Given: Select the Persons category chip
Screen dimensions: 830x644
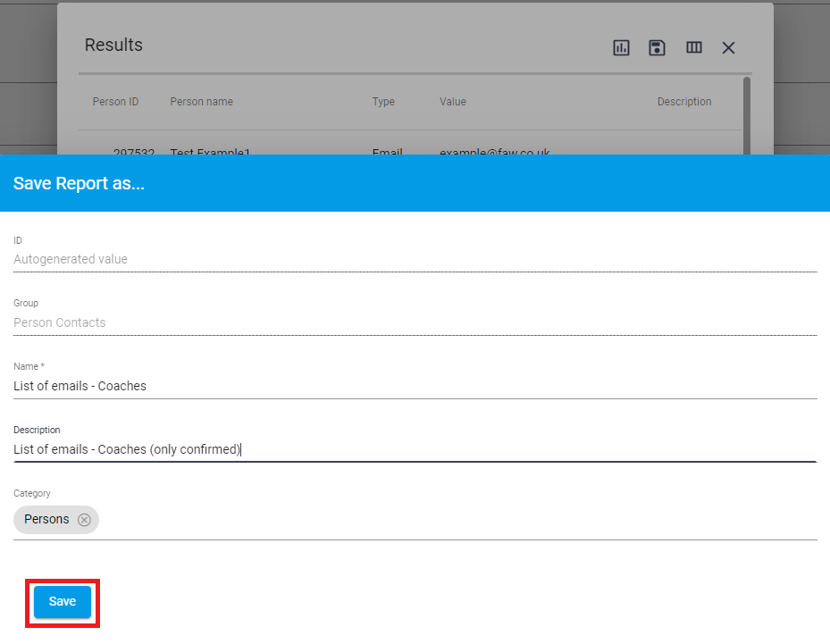Looking at the screenshot, I should 46,520.
